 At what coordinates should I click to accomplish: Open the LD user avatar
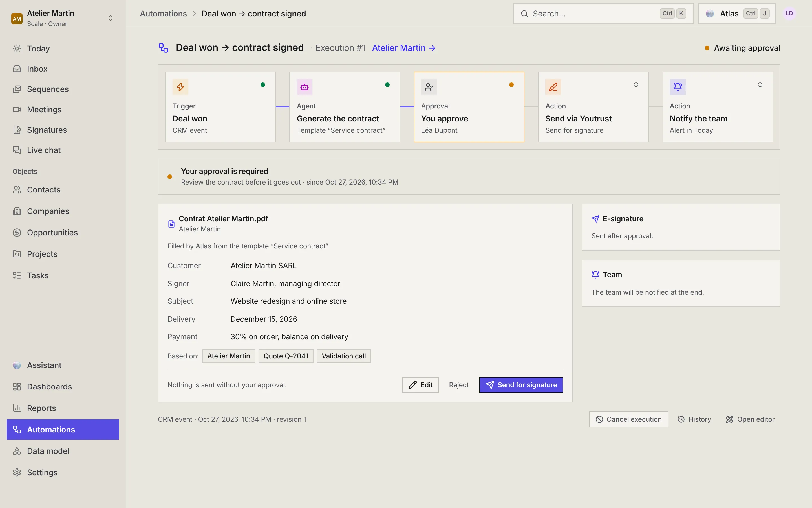tap(789, 14)
